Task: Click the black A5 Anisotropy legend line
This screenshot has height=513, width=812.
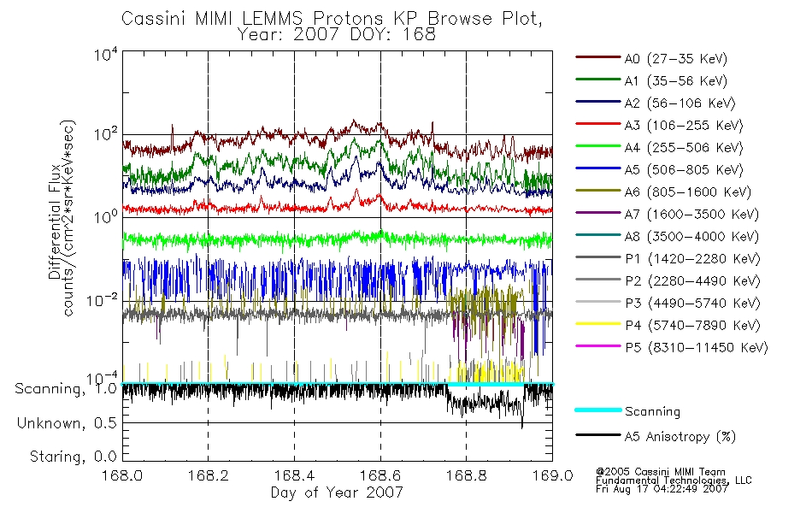Action: 598,435
